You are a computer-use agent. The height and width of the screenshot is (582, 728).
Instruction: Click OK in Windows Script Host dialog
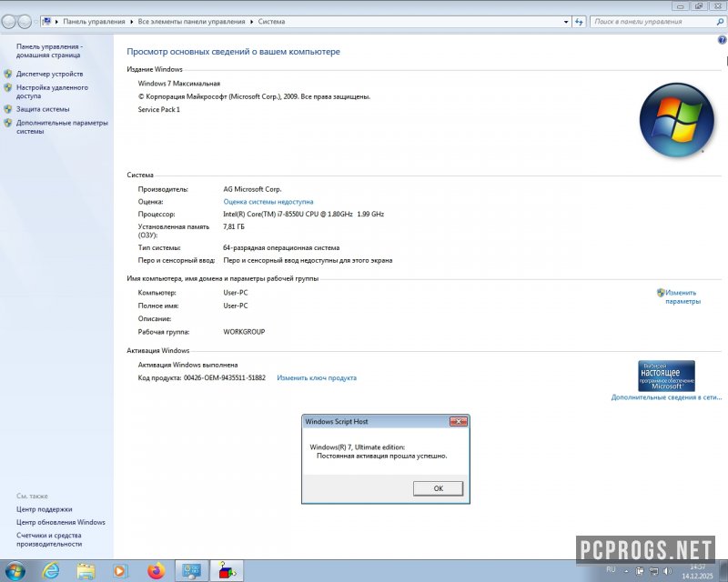click(438, 488)
